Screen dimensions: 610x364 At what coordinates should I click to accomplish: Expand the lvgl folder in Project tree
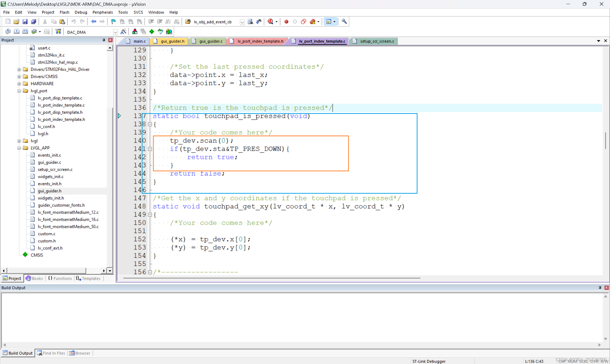tap(19, 141)
